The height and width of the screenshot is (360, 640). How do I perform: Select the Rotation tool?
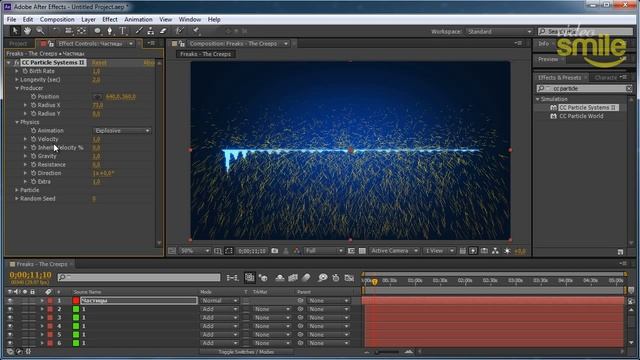56,31
